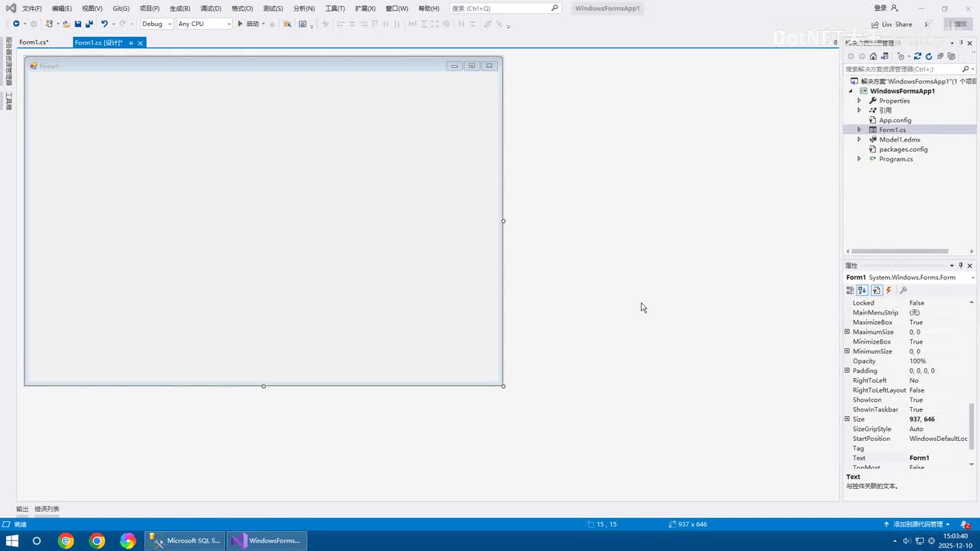Refresh the Solution Explorer tree
Viewport: 980px width, 551px height.
(x=929, y=56)
